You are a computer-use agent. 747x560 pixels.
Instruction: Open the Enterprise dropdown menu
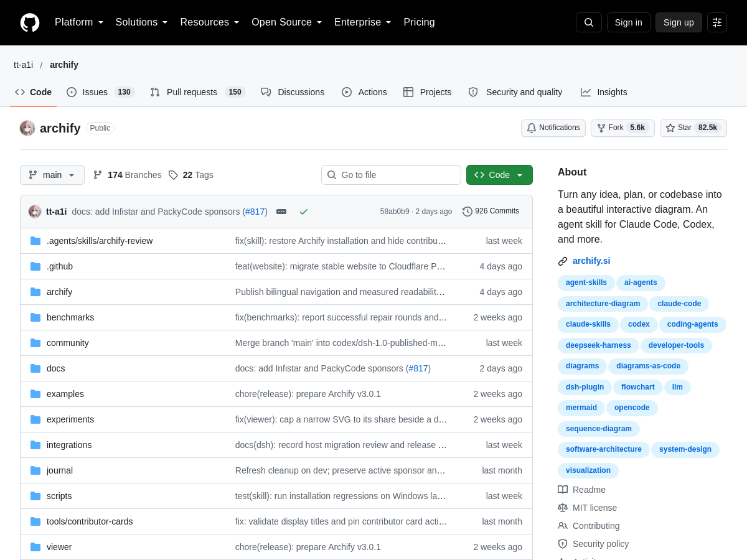pyautogui.click(x=363, y=22)
